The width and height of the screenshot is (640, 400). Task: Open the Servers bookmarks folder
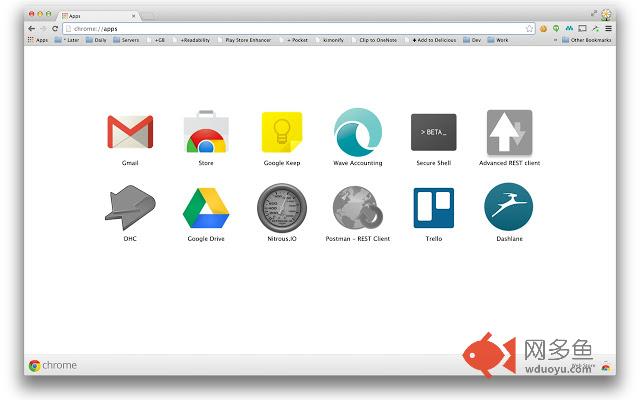[x=126, y=40]
